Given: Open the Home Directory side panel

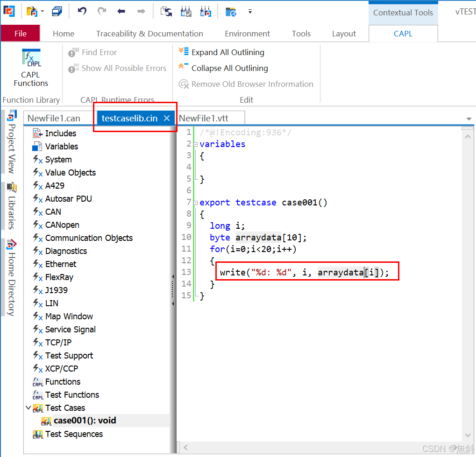Looking at the screenshot, I should pyautogui.click(x=12, y=278).
